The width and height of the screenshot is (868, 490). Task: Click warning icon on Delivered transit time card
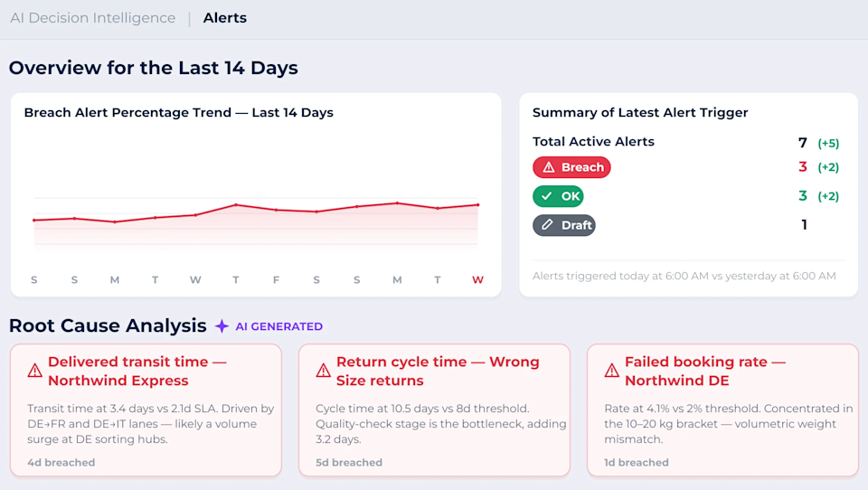[35, 371]
